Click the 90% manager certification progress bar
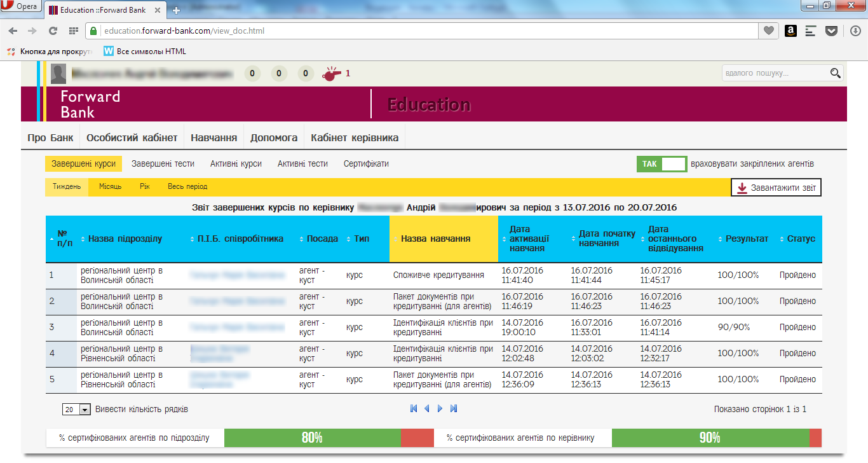 tap(717, 438)
